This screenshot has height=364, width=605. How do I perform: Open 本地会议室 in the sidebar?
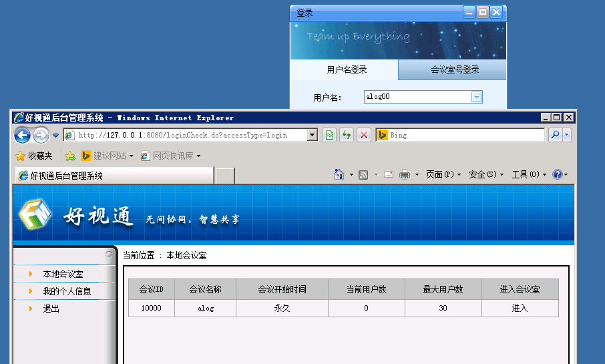point(63,274)
